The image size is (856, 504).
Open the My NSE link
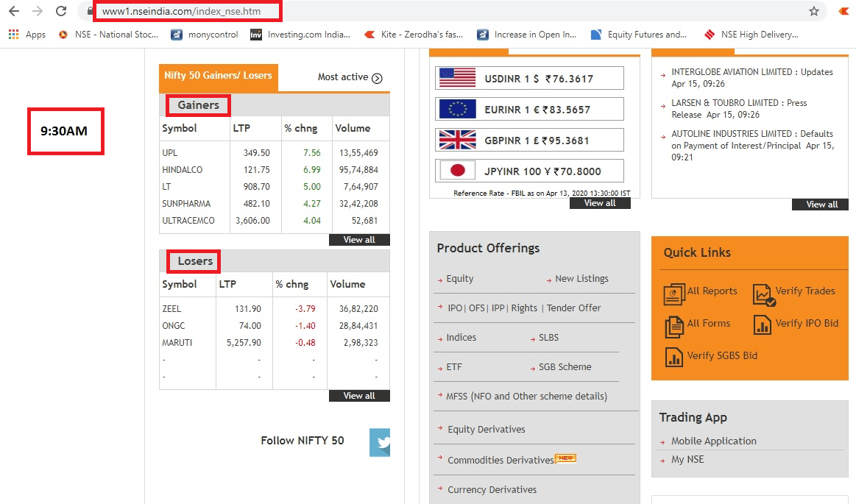687,460
